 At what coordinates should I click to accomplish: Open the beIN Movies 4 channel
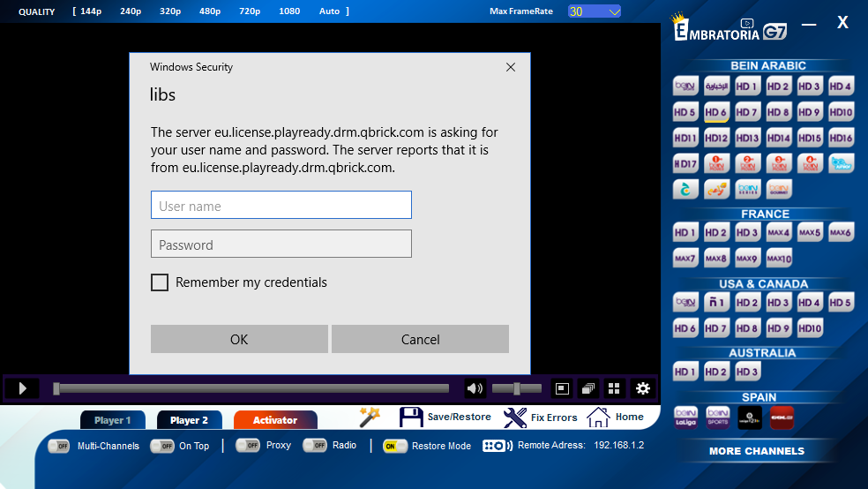coord(810,164)
